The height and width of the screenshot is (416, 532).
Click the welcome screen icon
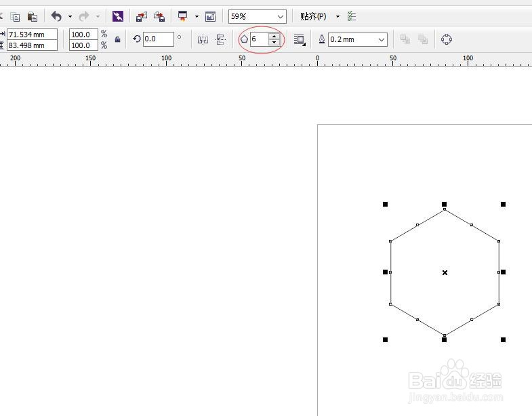point(210,17)
